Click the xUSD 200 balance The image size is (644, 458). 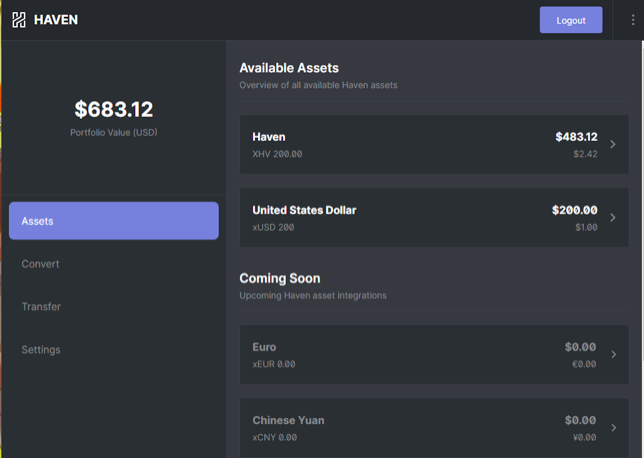(273, 227)
